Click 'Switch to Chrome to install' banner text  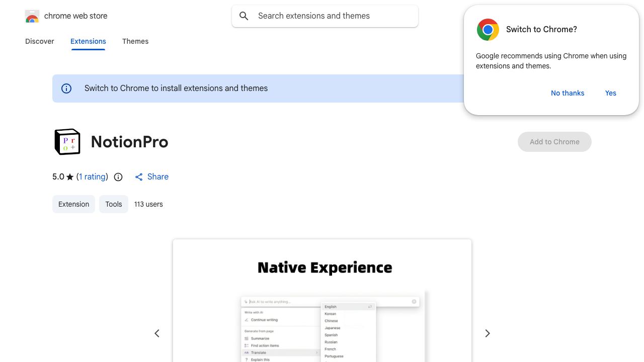[x=176, y=88]
